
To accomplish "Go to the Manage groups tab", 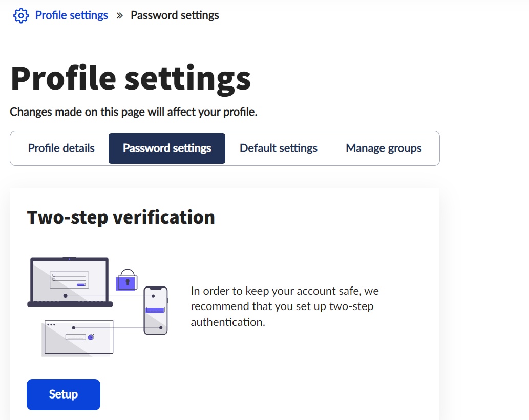I will tap(384, 148).
